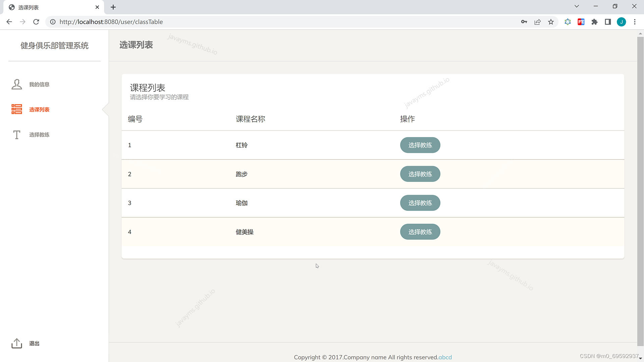The width and height of the screenshot is (644, 362).
Task: Choose coach for 跑步 course
Action: click(420, 174)
